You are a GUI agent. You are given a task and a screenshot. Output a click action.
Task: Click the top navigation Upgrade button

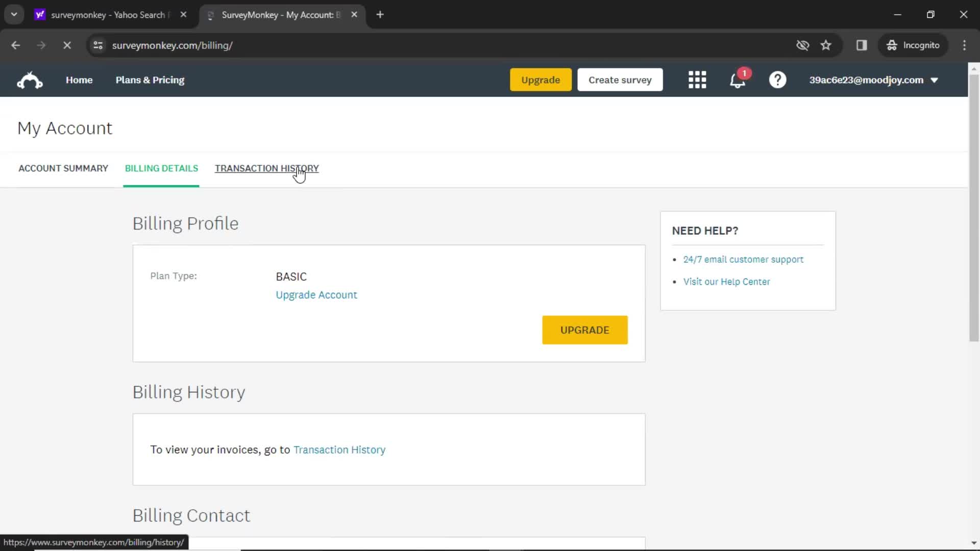tap(541, 80)
